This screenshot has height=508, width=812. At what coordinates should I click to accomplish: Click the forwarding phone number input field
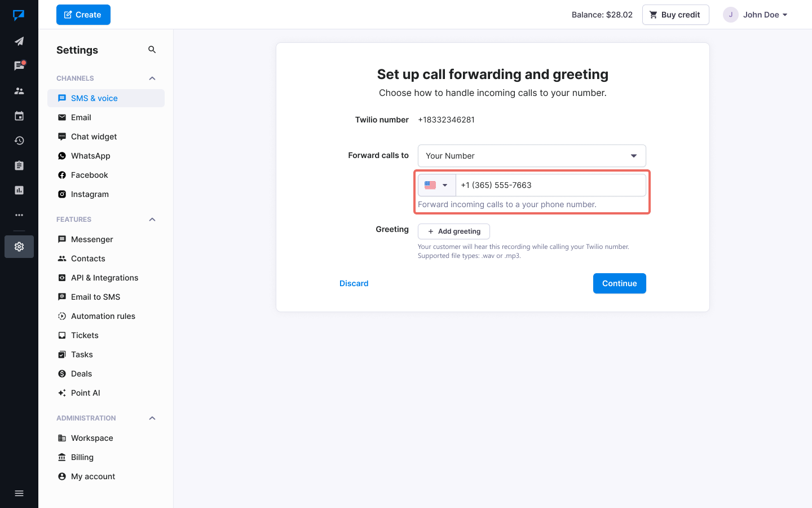tap(550, 185)
